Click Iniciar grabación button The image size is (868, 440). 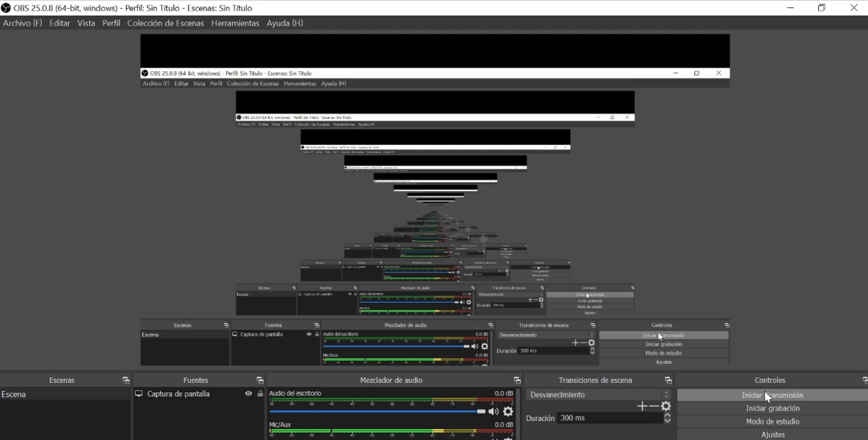point(772,408)
